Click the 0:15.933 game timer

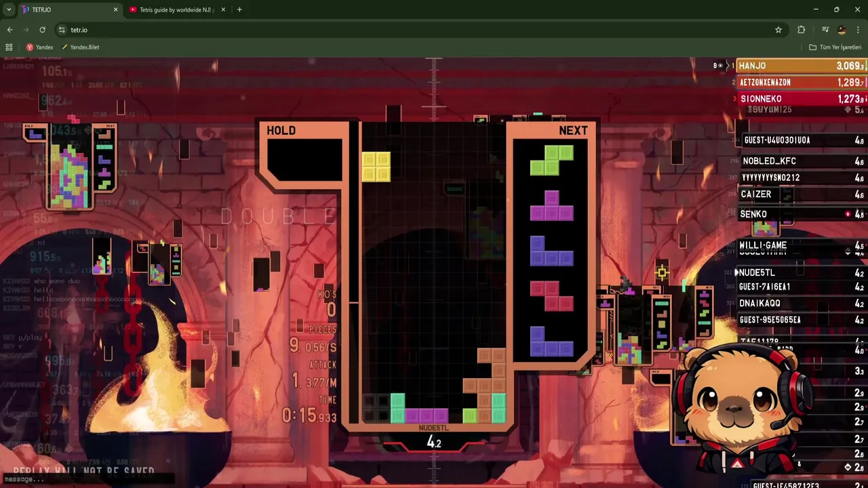pyautogui.click(x=309, y=415)
